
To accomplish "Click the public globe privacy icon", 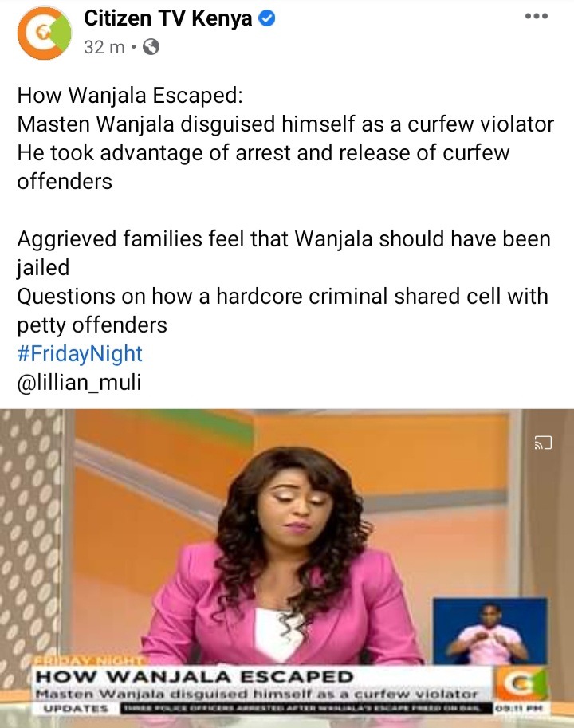I will tap(151, 47).
